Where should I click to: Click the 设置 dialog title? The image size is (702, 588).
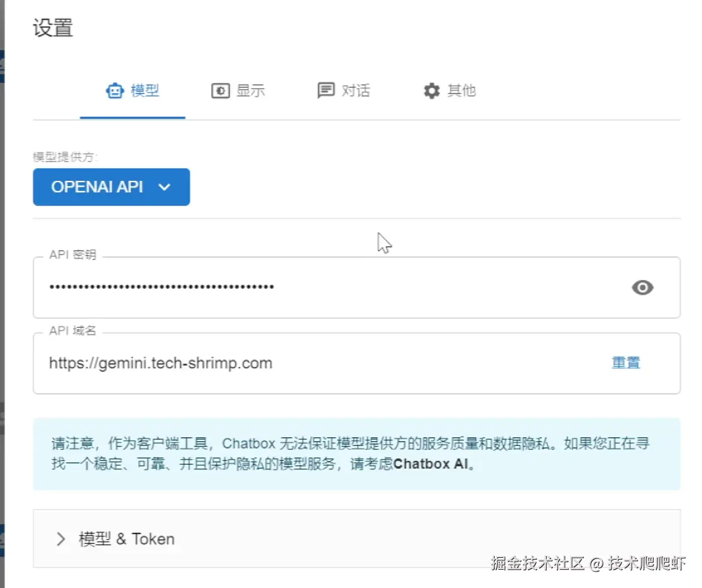tap(53, 28)
